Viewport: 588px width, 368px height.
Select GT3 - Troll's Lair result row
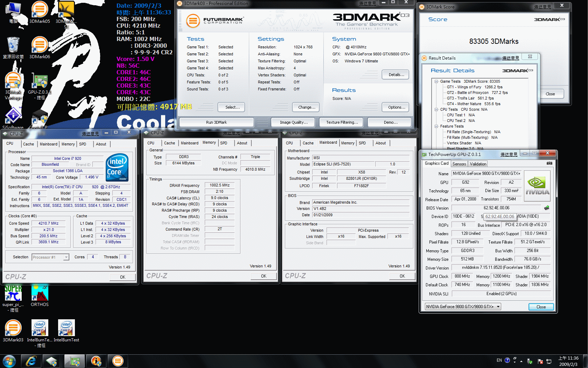pos(470,98)
